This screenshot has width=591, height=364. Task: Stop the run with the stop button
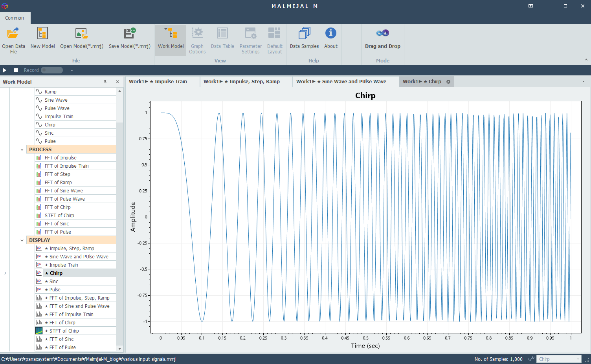coord(16,70)
